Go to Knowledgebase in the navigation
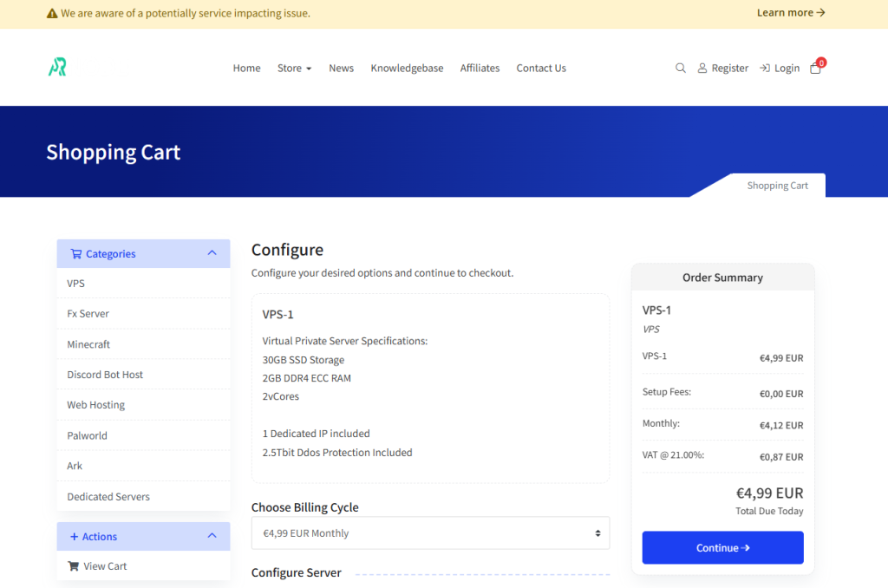Image resolution: width=888 pixels, height=588 pixels. [x=407, y=69]
